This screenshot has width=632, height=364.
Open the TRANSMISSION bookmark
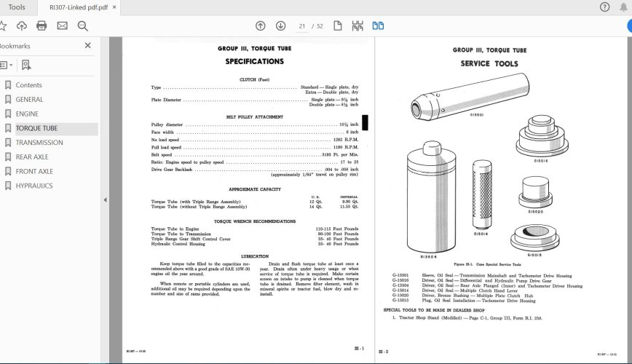point(39,143)
